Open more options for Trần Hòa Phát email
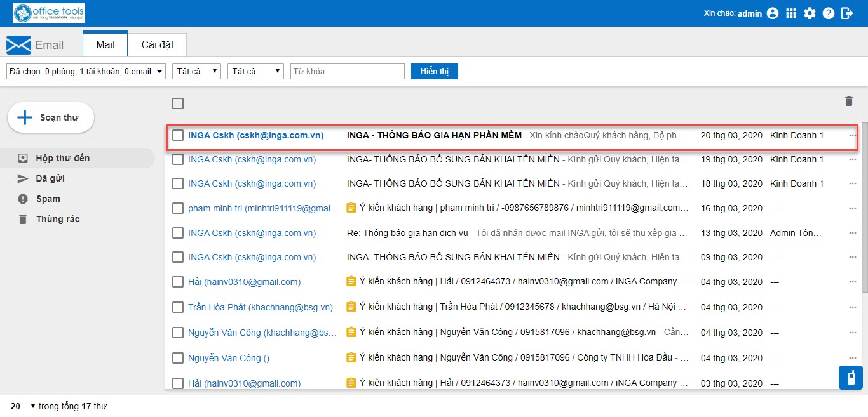This screenshot has height=417, width=868. (852, 307)
